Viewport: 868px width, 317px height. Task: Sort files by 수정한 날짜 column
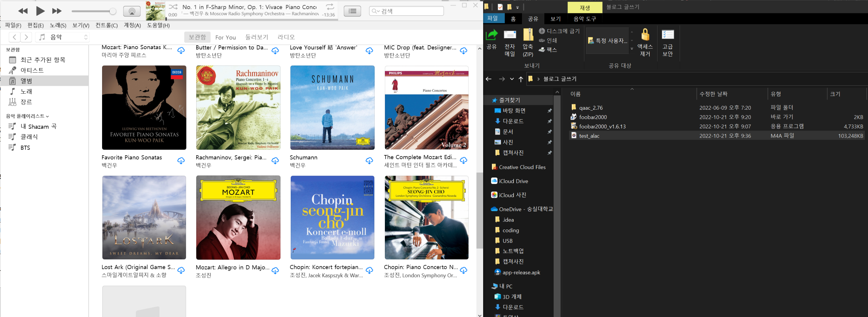[x=732, y=94]
